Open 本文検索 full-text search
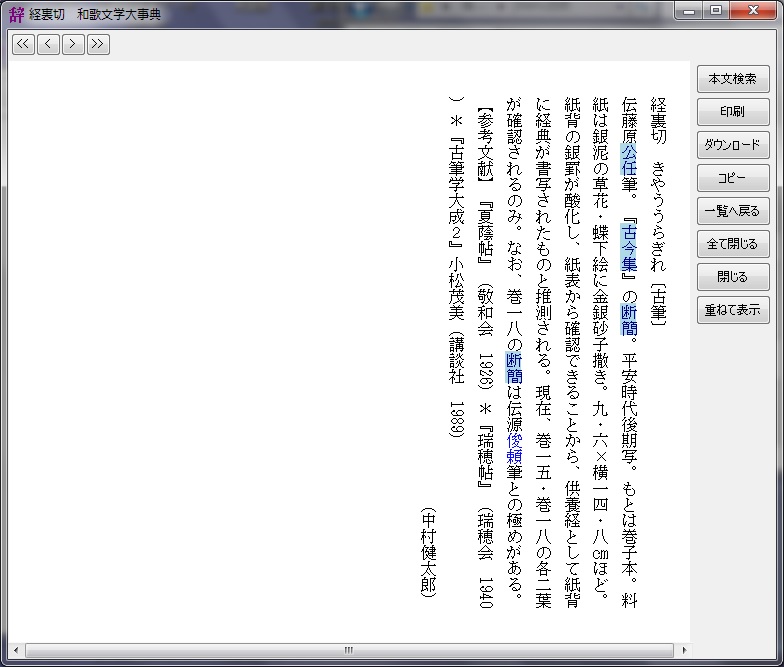 tap(733, 79)
